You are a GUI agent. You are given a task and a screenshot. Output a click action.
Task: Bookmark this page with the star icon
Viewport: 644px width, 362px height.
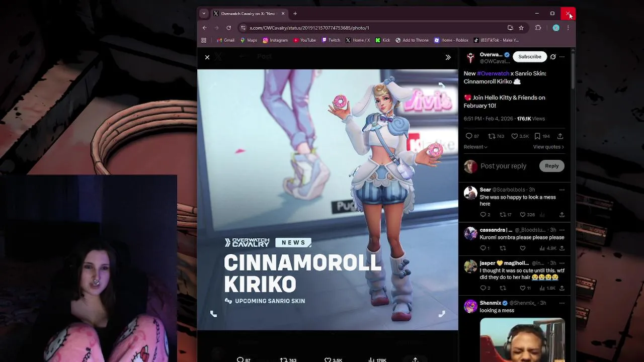pos(521,28)
